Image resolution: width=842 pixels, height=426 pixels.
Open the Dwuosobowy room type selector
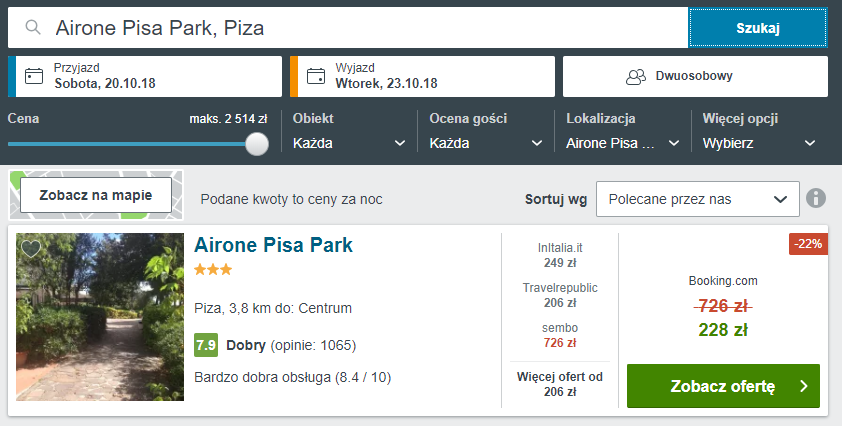tap(695, 76)
